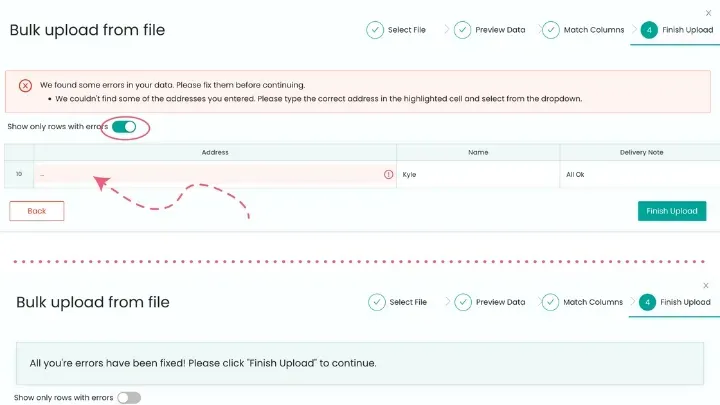This screenshot has width=720, height=405.
Task: Go to the top 'Preview Data' step
Action: tap(500, 30)
